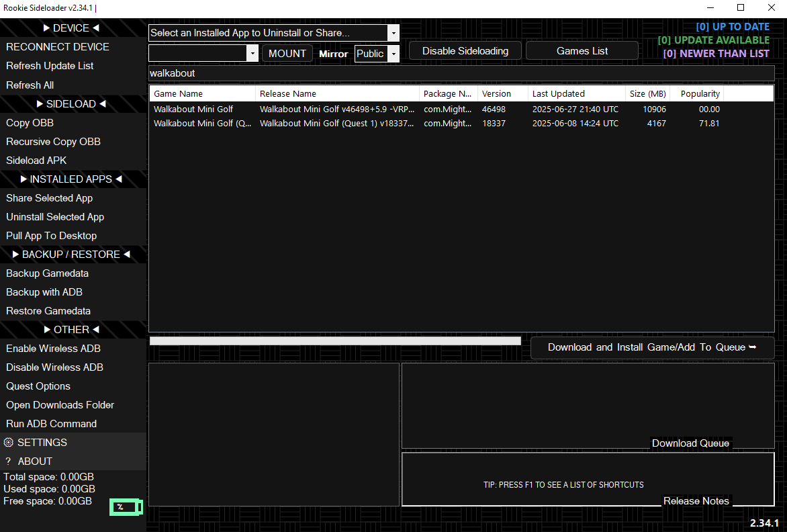Sort by Version column header
This screenshot has height=532, width=787.
[502, 94]
